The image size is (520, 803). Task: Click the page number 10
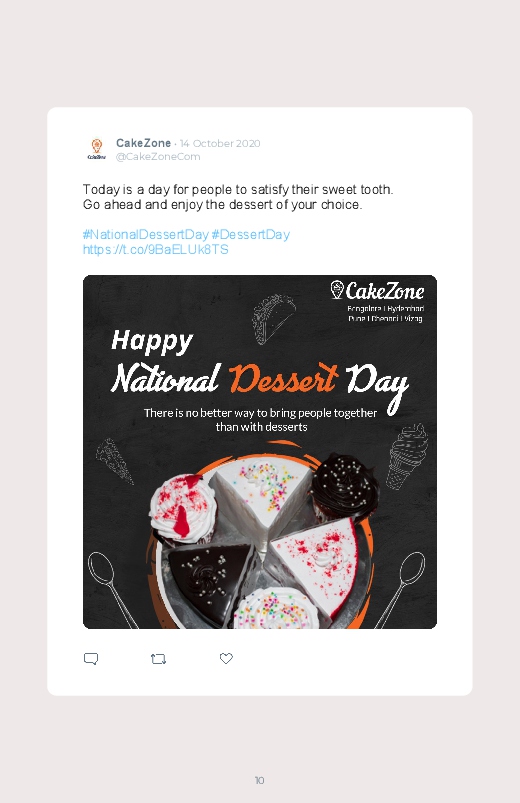260,780
